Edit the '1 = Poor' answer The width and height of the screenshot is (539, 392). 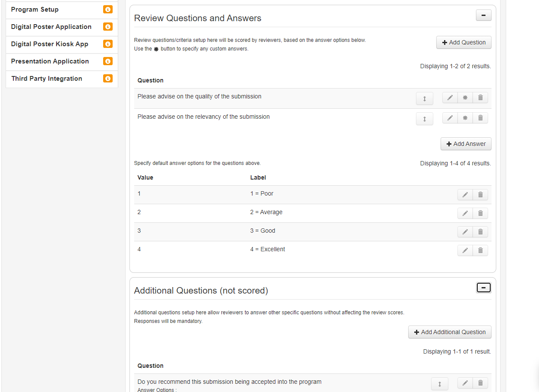tap(465, 195)
